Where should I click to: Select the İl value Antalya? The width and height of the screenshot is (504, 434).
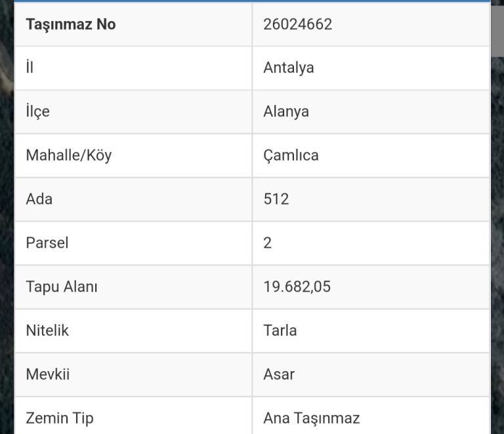point(288,68)
